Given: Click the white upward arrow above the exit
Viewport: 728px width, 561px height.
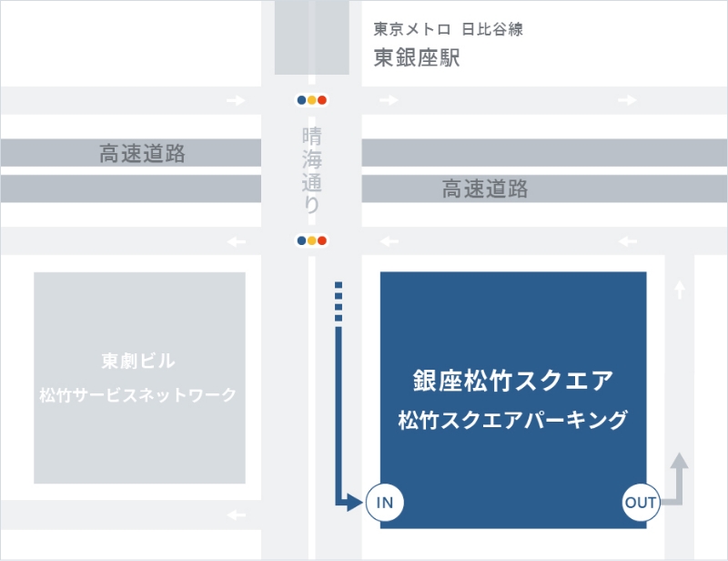Looking at the screenshot, I should pyautogui.click(x=679, y=290).
